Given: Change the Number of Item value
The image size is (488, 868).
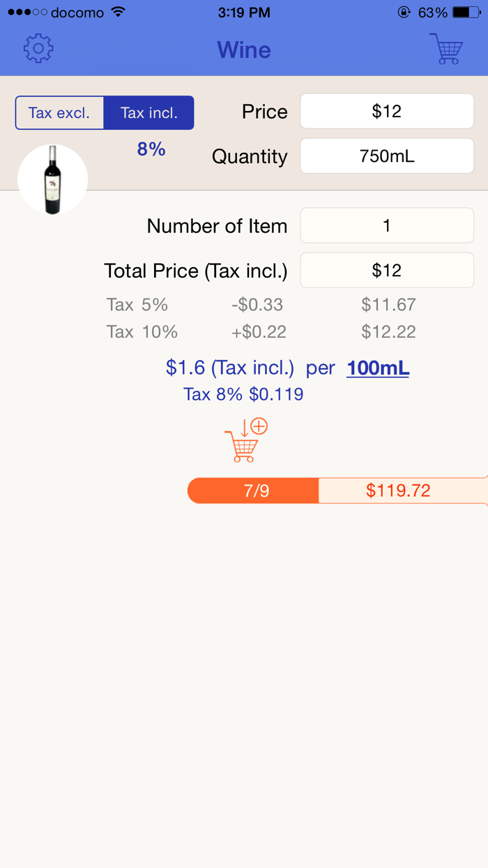Looking at the screenshot, I should pyautogui.click(x=386, y=225).
